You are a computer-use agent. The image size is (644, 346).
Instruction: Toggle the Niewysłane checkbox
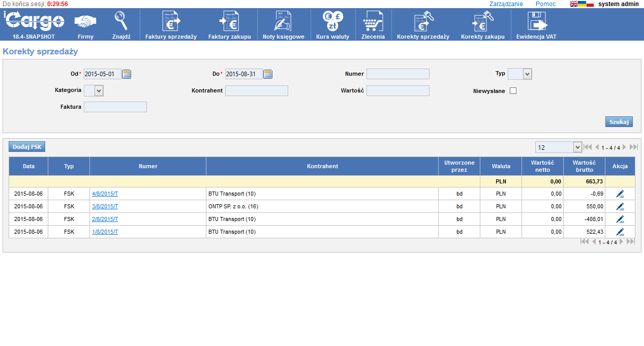tap(513, 91)
